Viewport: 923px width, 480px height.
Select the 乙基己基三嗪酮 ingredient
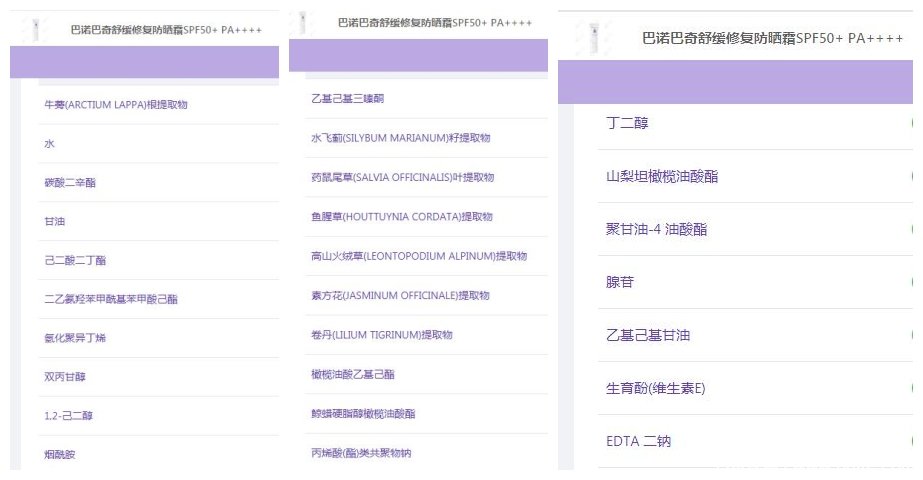pyautogui.click(x=348, y=98)
